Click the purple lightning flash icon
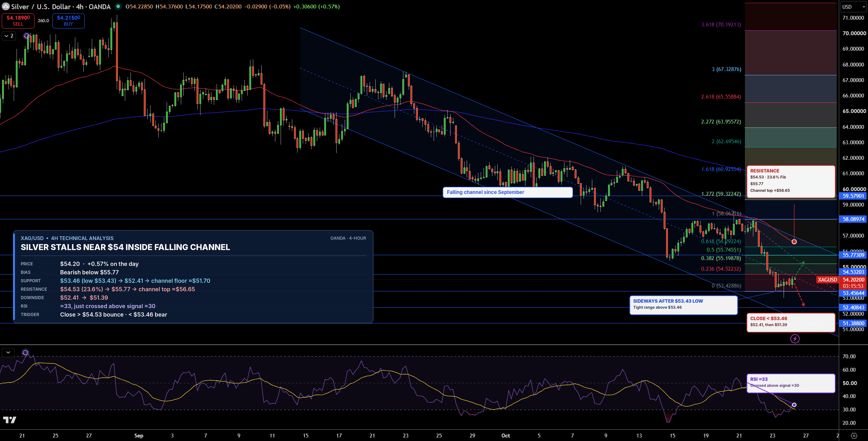This screenshot has height=441, width=868. pos(795,339)
